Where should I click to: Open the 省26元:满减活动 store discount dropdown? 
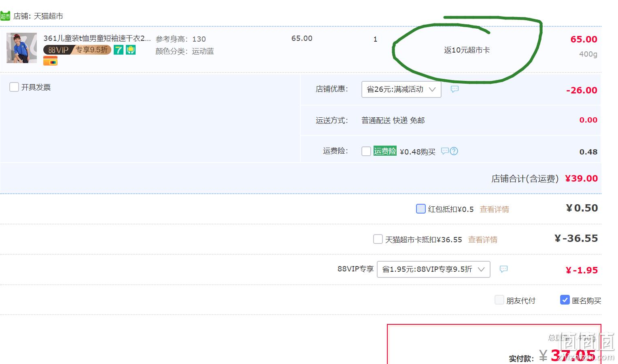(x=401, y=89)
